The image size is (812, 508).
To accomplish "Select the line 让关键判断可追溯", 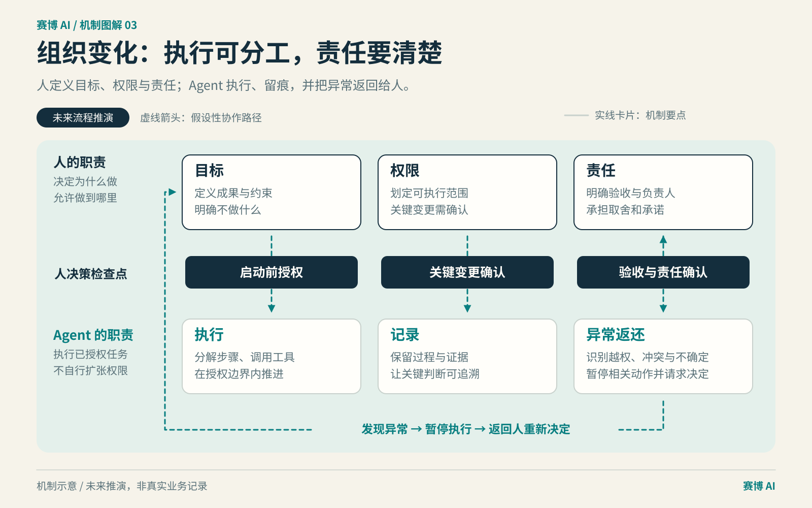I will (x=435, y=374).
